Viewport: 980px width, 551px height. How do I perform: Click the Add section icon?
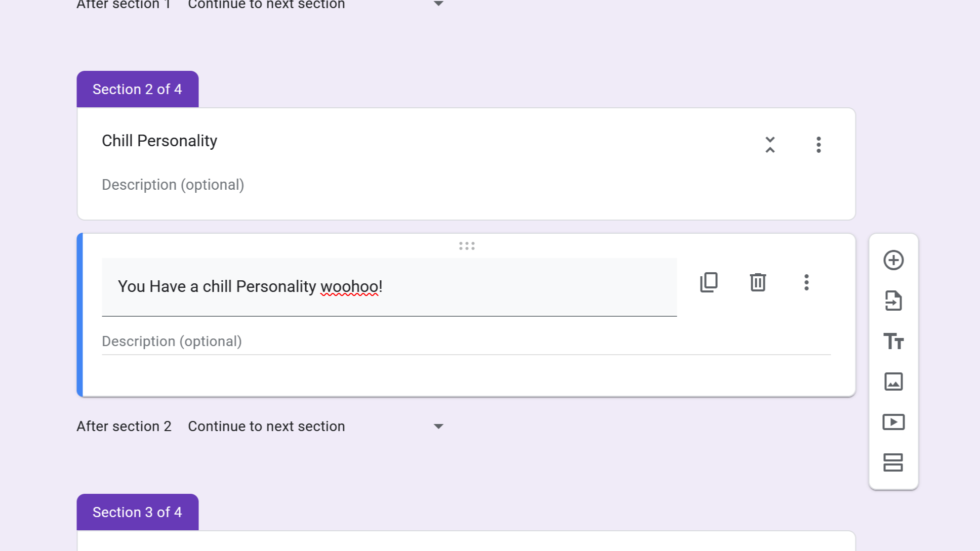[x=893, y=462]
